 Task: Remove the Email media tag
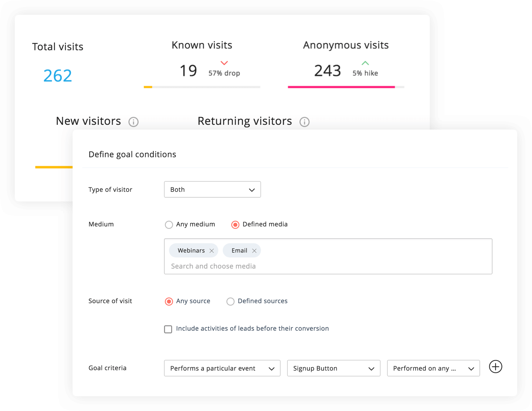(x=254, y=251)
